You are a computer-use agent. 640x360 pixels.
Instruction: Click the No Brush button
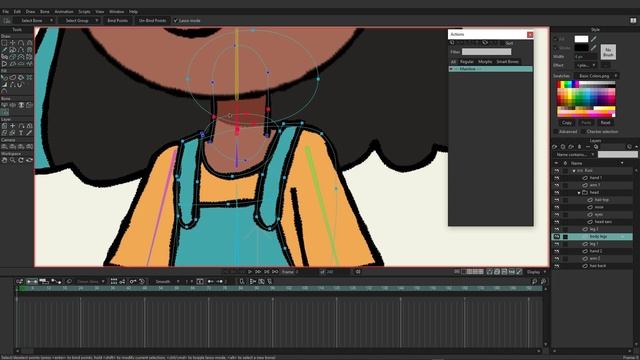coord(608,52)
